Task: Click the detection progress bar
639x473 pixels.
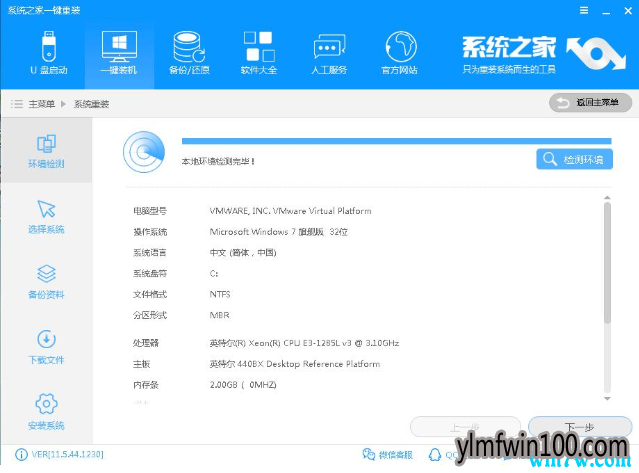Action: [397, 141]
